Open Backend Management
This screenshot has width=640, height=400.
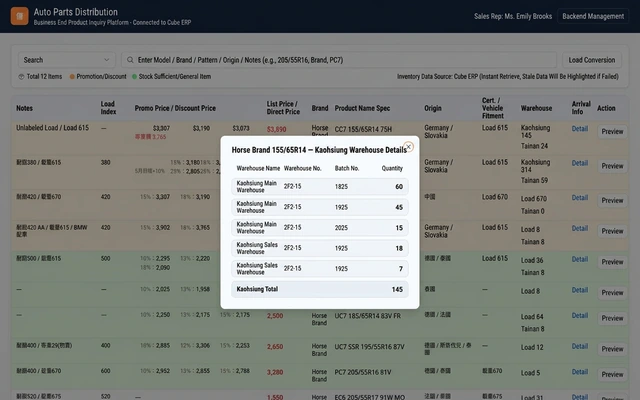(593, 16)
